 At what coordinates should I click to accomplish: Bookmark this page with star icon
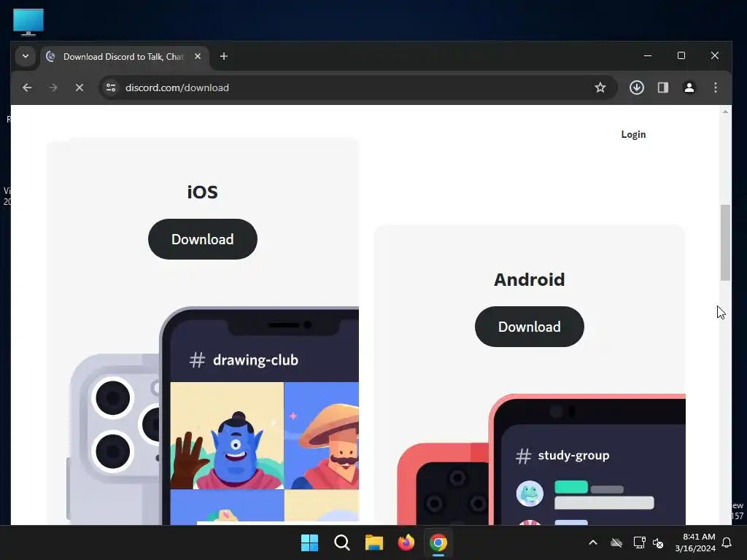click(x=600, y=87)
